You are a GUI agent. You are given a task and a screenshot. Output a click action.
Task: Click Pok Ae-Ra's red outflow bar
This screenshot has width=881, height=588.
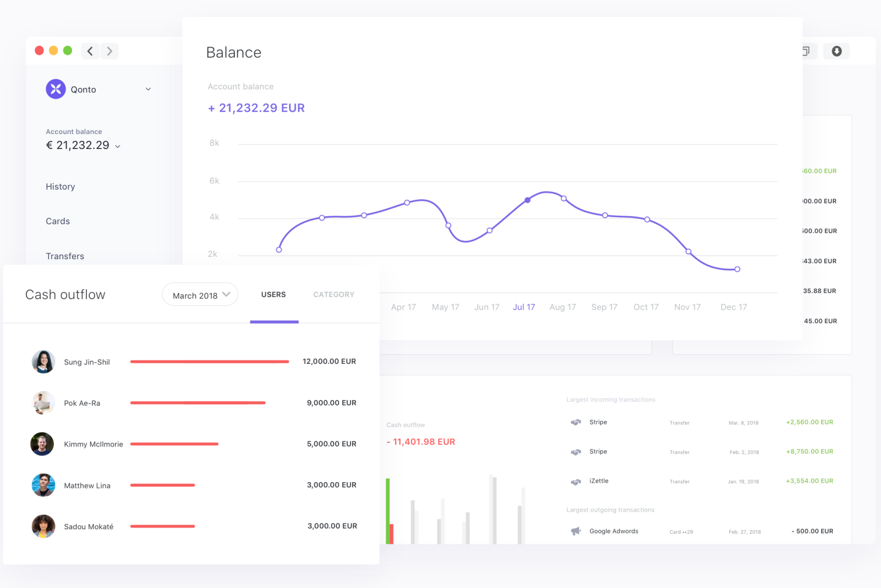198,403
